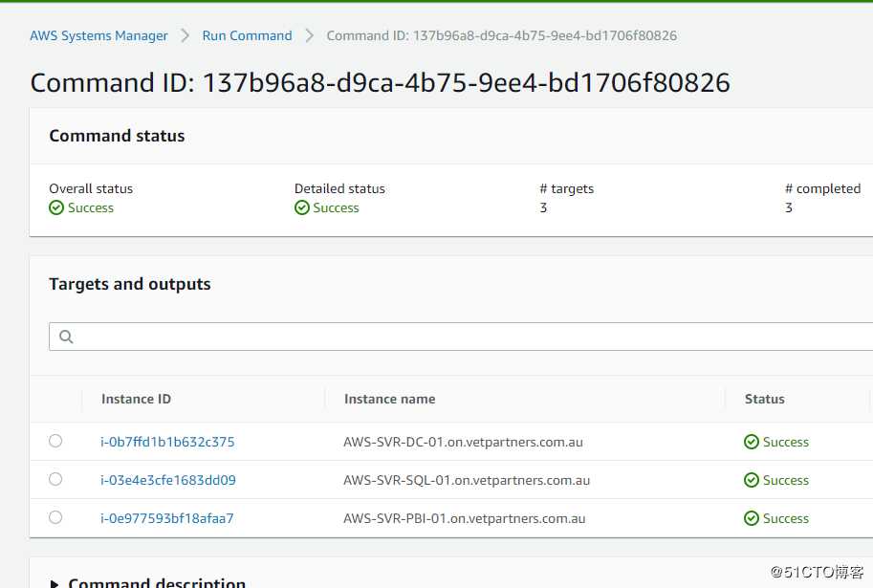Click the Instance ID column header

pyautogui.click(x=136, y=400)
